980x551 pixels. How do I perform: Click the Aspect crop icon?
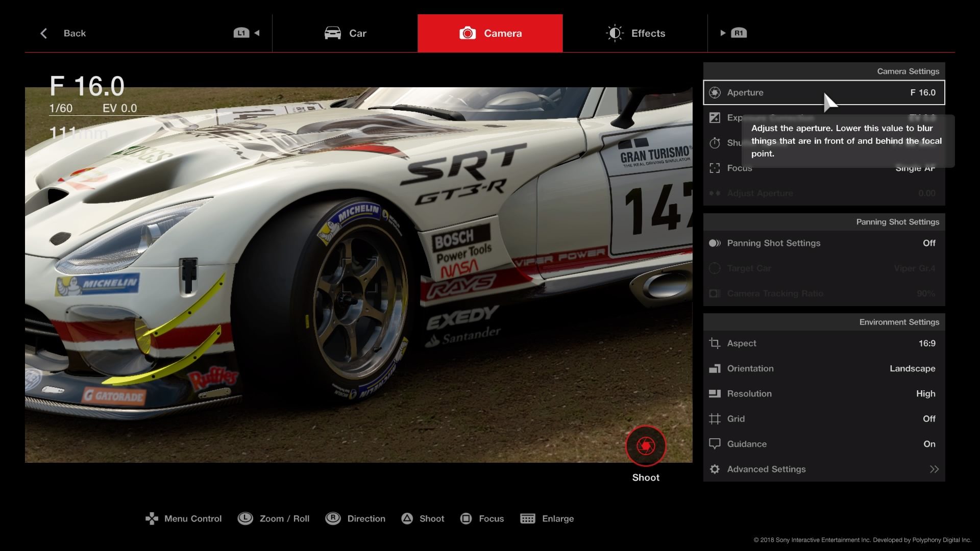click(x=715, y=343)
